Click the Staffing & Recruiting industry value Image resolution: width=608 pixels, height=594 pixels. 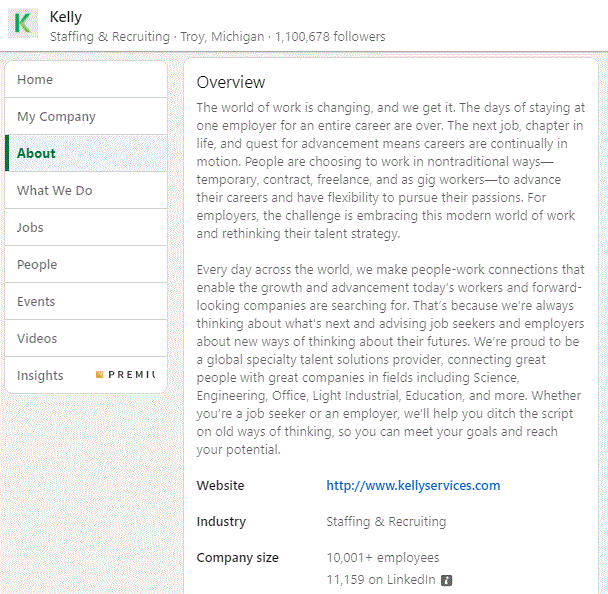coord(386,522)
